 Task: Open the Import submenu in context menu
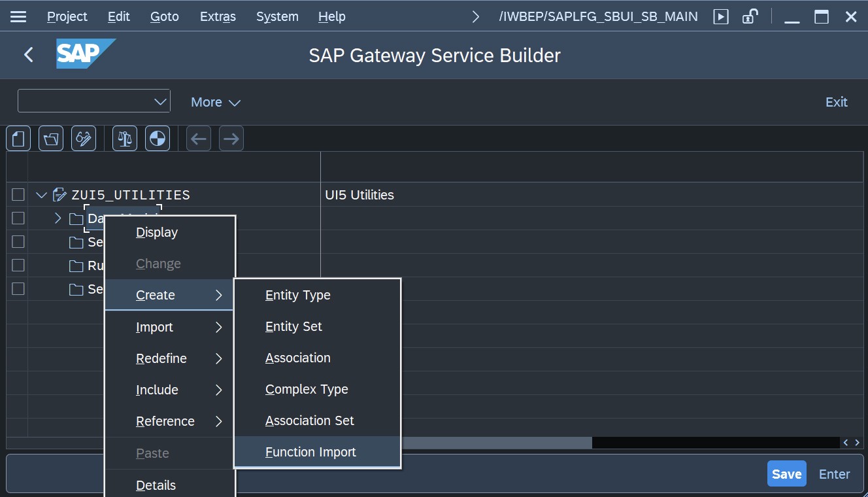(x=169, y=327)
